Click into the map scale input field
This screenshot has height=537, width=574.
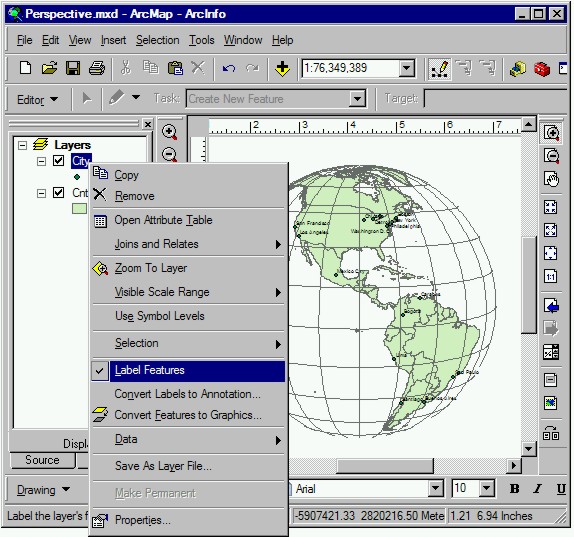tap(351, 68)
